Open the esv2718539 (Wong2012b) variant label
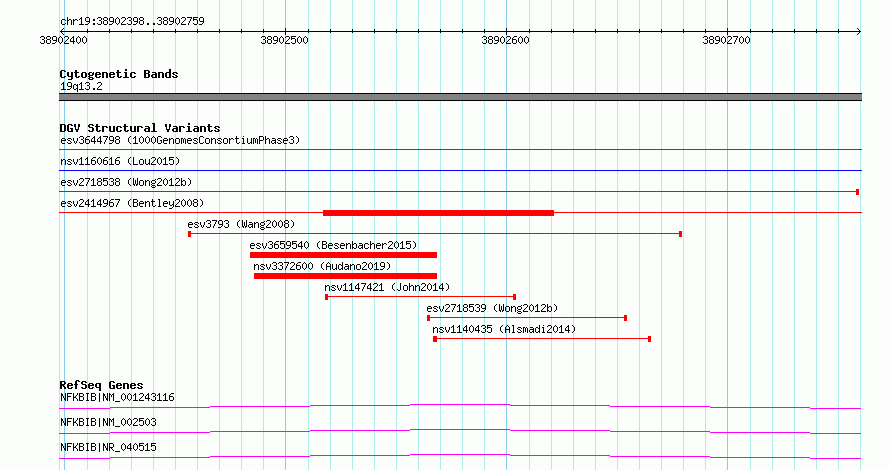The image size is (890, 470). point(492,308)
